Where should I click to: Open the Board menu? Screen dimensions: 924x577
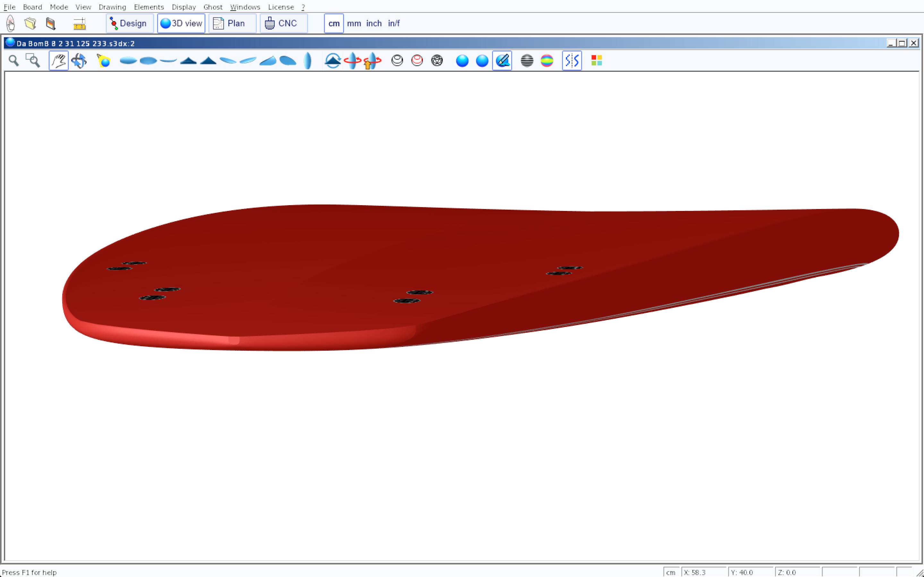pyautogui.click(x=32, y=7)
